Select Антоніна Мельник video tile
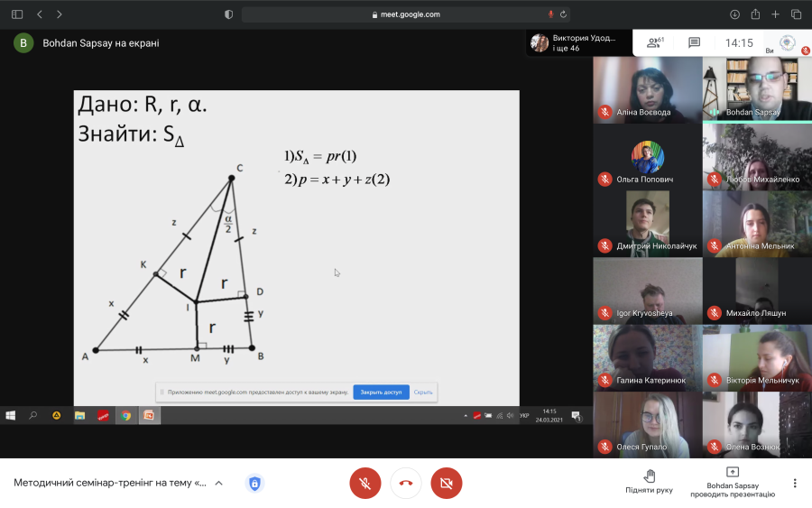The height and width of the screenshot is (508, 812). pyautogui.click(x=757, y=223)
